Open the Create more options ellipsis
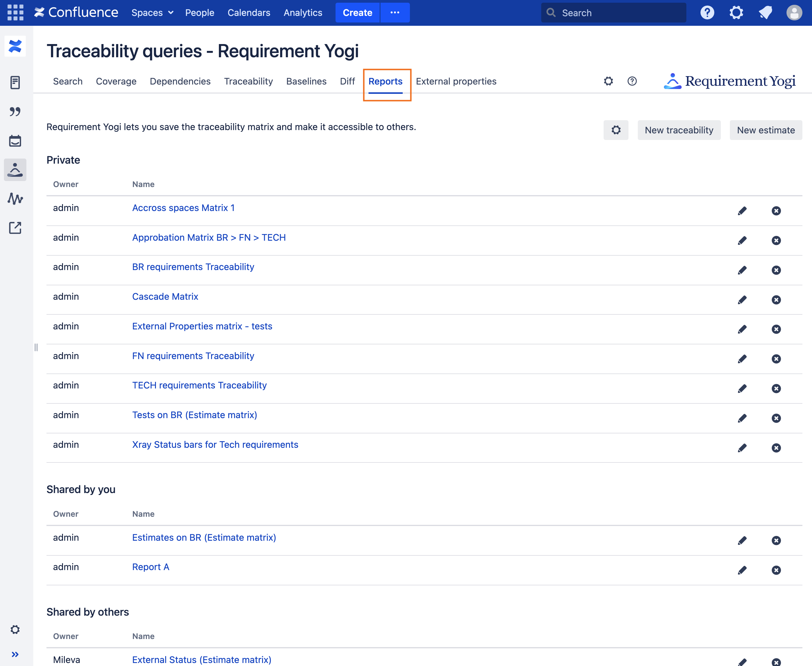Viewport: 812px width, 666px height. (395, 13)
